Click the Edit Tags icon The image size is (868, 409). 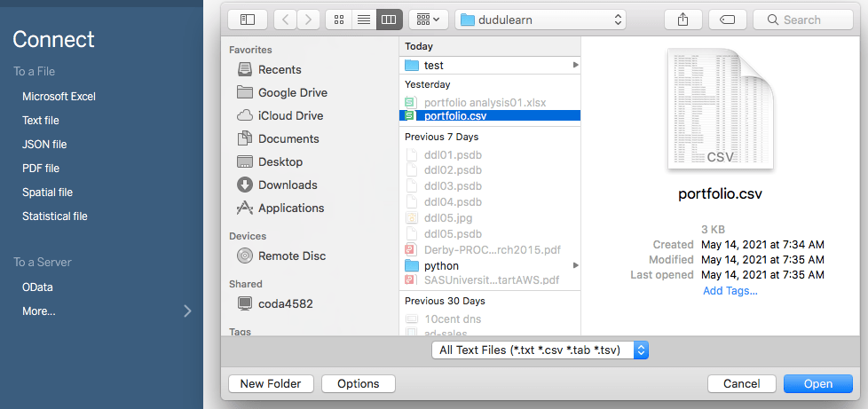tap(726, 19)
